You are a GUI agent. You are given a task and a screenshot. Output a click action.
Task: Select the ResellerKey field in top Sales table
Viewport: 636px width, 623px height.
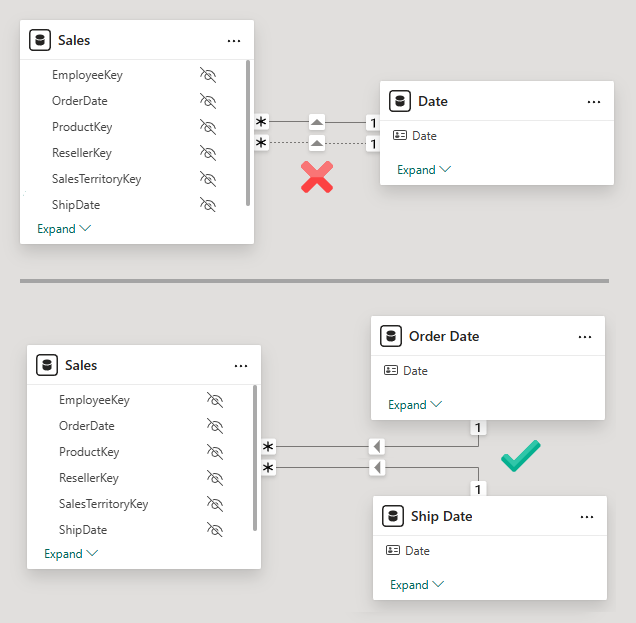pos(82,153)
